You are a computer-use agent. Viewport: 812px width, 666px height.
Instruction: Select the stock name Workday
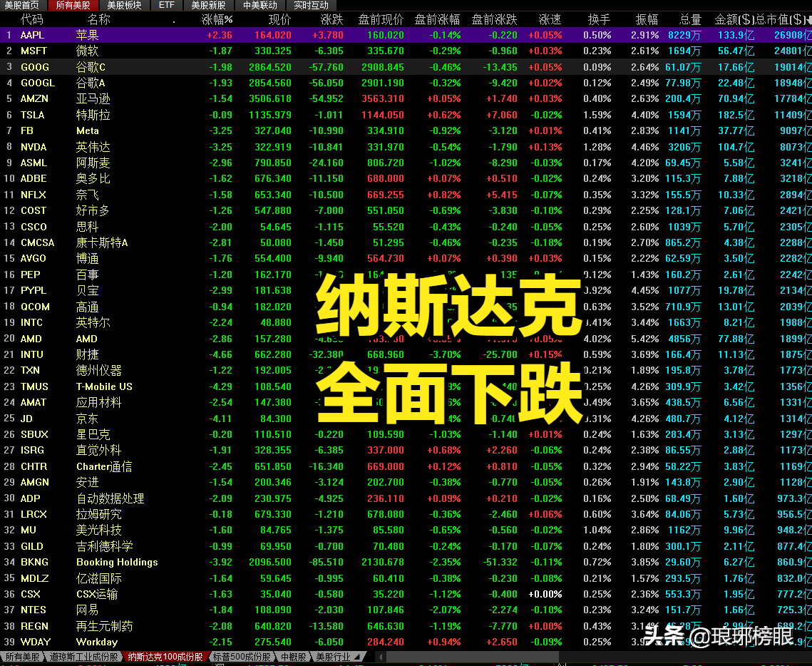coord(97,642)
